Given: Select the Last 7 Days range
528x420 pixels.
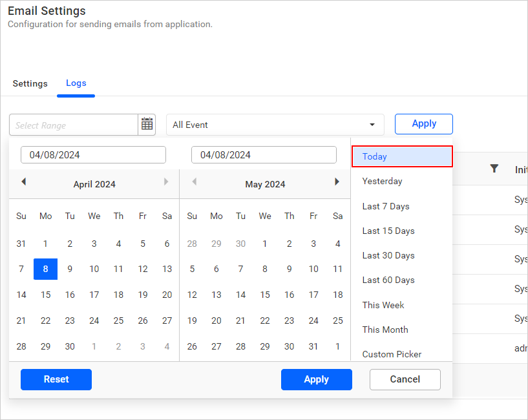Looking at the screenshot, I should (401, 205).
